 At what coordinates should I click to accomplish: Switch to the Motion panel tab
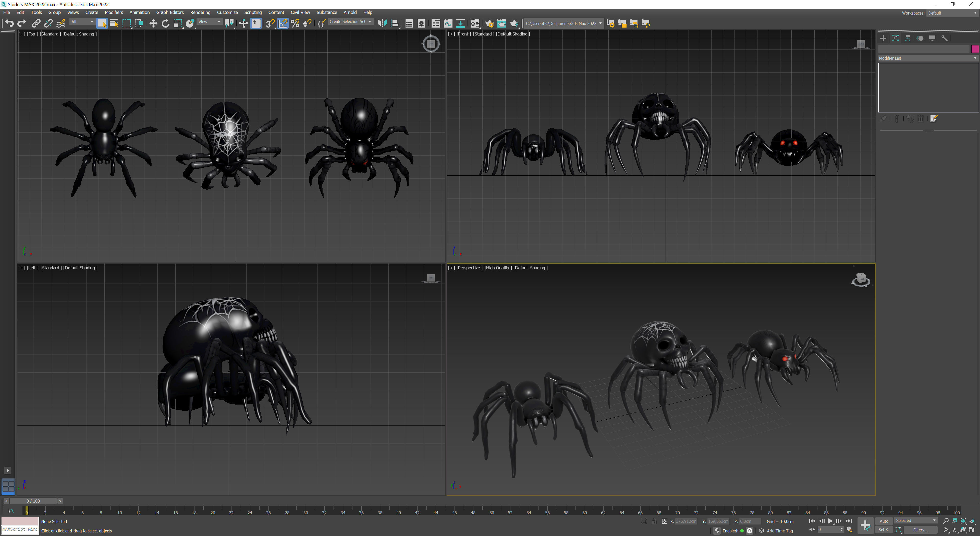click(920, 39)
